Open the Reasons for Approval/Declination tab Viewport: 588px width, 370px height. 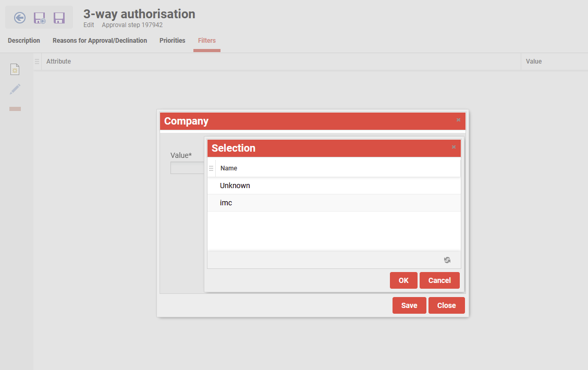click(100, 41)
